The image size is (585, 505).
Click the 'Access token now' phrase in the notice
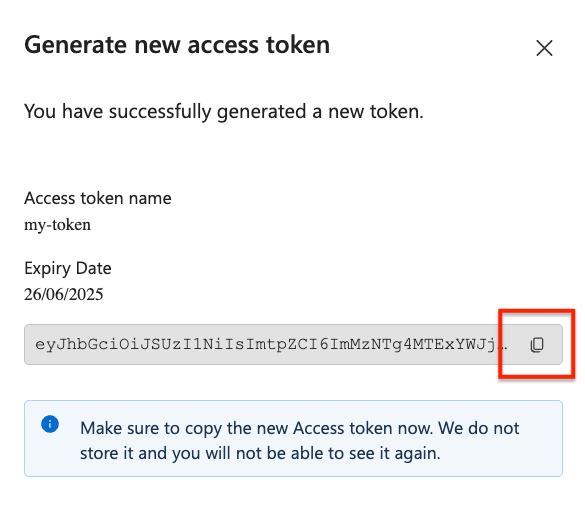363,428
